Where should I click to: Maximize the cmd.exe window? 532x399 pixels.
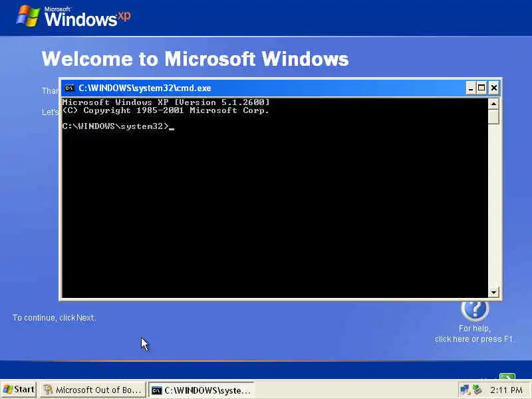(x=481, y=88)
